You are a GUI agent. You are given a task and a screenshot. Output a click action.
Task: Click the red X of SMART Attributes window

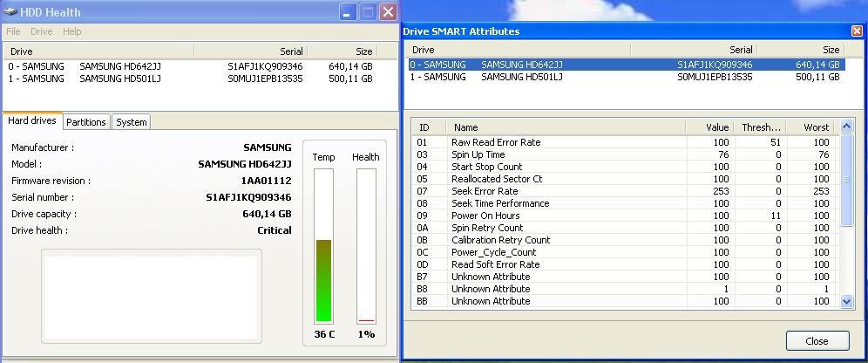(857, 31)
